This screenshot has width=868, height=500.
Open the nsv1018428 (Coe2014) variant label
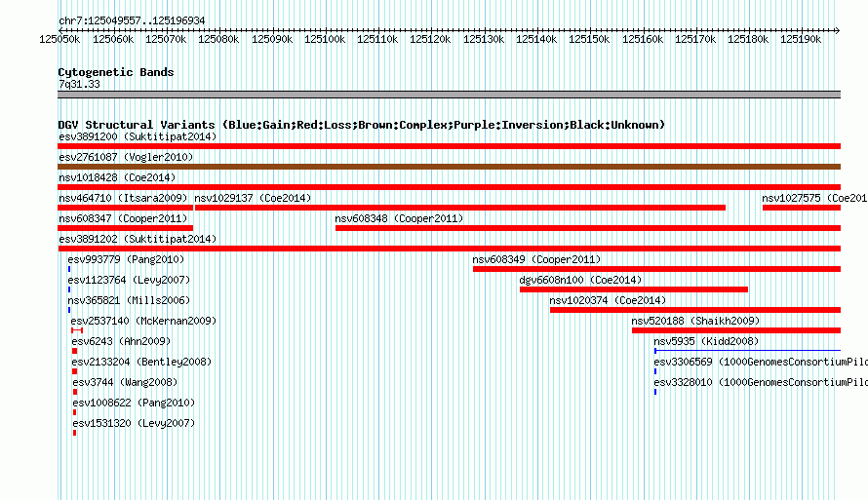coord(117,177)
